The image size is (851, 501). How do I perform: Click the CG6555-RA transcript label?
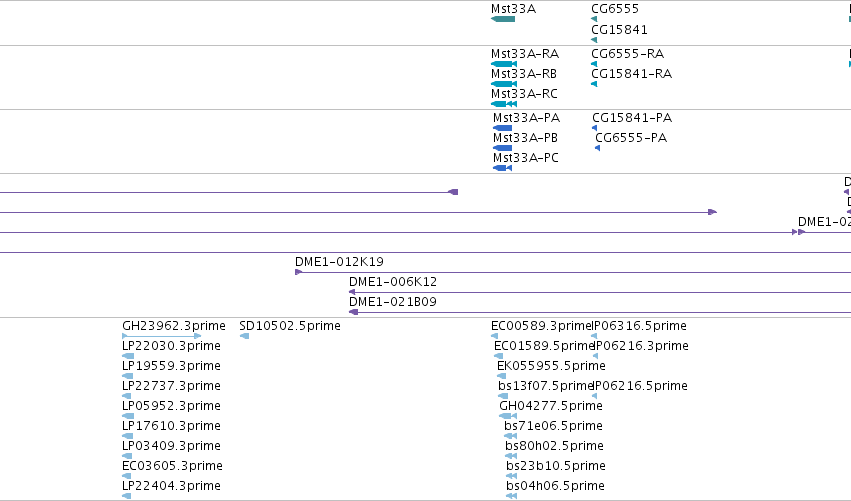click(627, 54)
